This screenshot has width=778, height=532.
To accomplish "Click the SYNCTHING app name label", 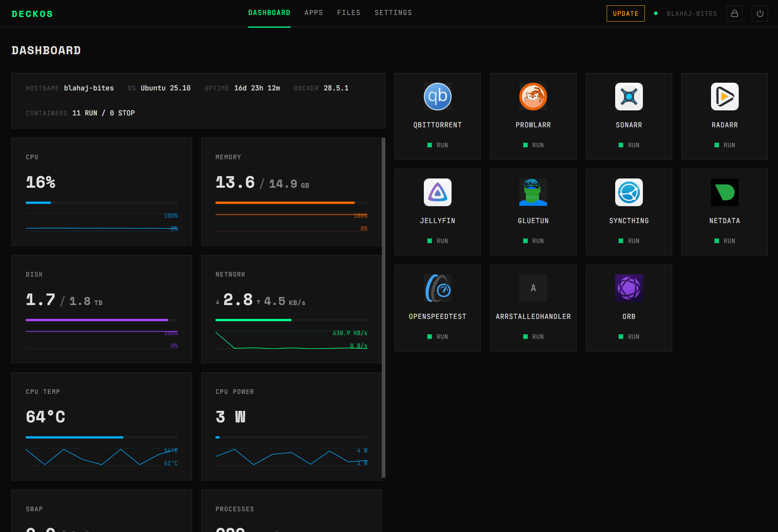I will [629, 221].
